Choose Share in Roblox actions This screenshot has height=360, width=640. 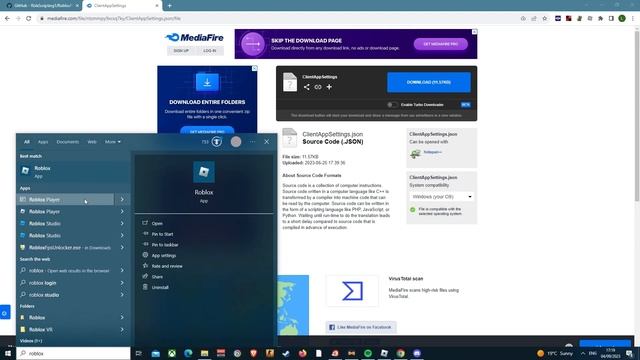click(157, 276)
